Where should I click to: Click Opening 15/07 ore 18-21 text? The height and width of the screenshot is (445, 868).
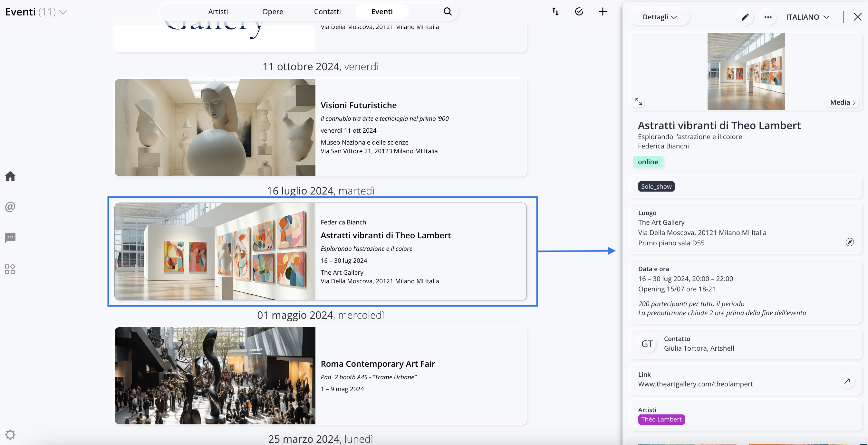coord(677,289)
